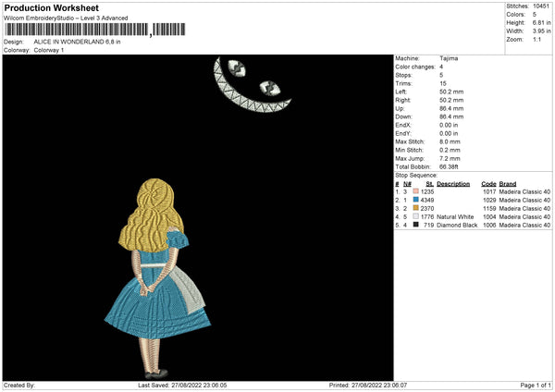Select the Diamond Black thread swatch
Image resolution: width=555 pixels, height=392 pixels.
coord(415,225)
